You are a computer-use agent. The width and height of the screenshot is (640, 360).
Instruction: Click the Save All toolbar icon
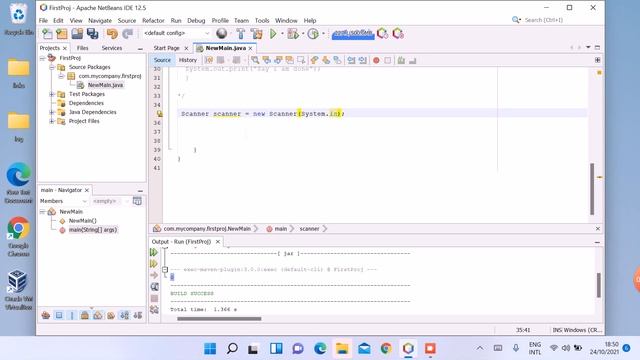coord(93,33)
